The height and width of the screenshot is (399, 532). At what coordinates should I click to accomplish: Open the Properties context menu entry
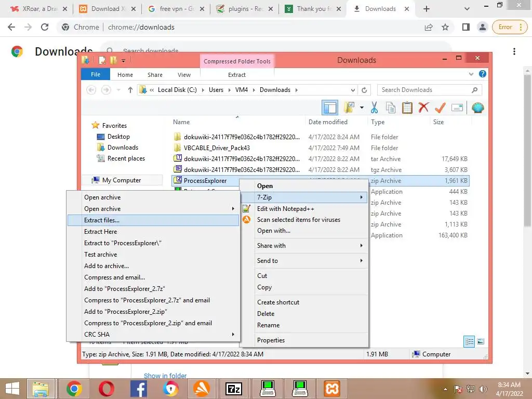click(304, 340)
